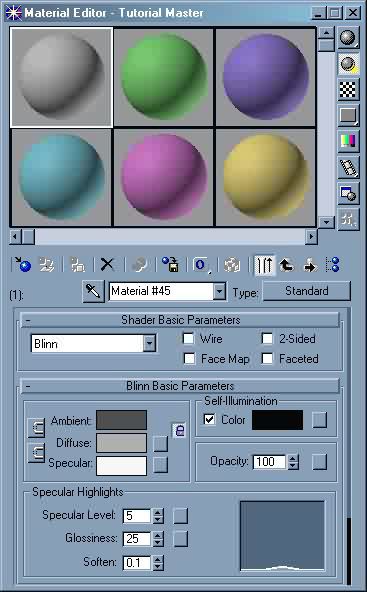Collapse the Blinn Basic Parameters rollout
Viewport: 367px width, 592px height.
click(180, 385)
